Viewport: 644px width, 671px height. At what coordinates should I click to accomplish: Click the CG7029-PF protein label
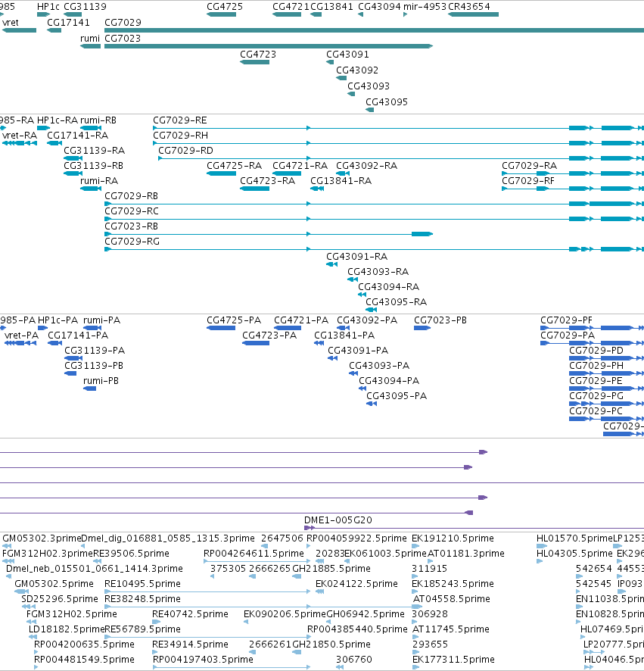(x=567, y=320)
